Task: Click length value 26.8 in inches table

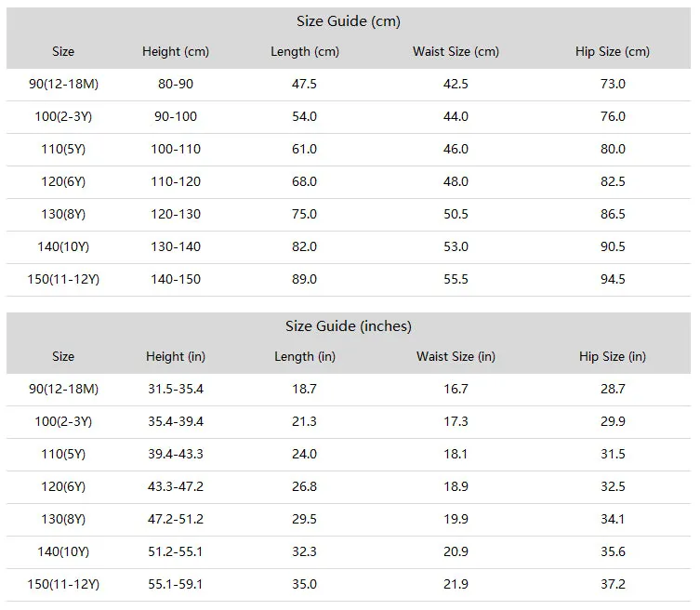Action: [305, 486]
